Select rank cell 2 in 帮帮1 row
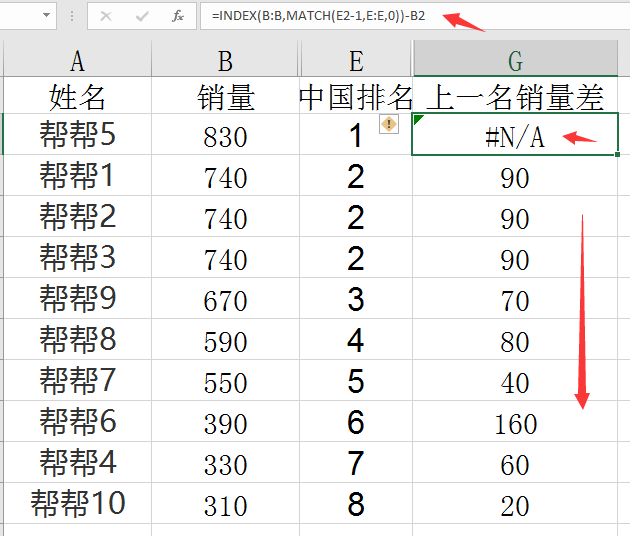This screenshot has width=630, height=536. (356, 175)
